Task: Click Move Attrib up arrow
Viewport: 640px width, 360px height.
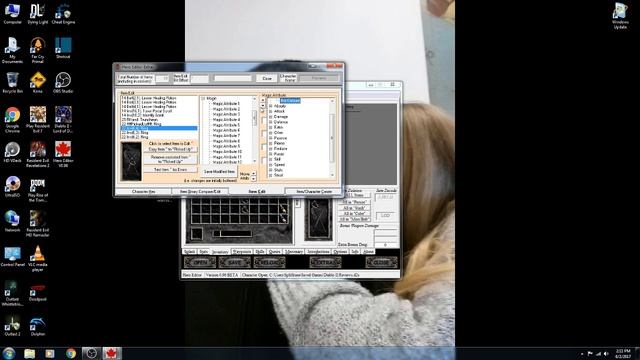Action: point(253,173)
